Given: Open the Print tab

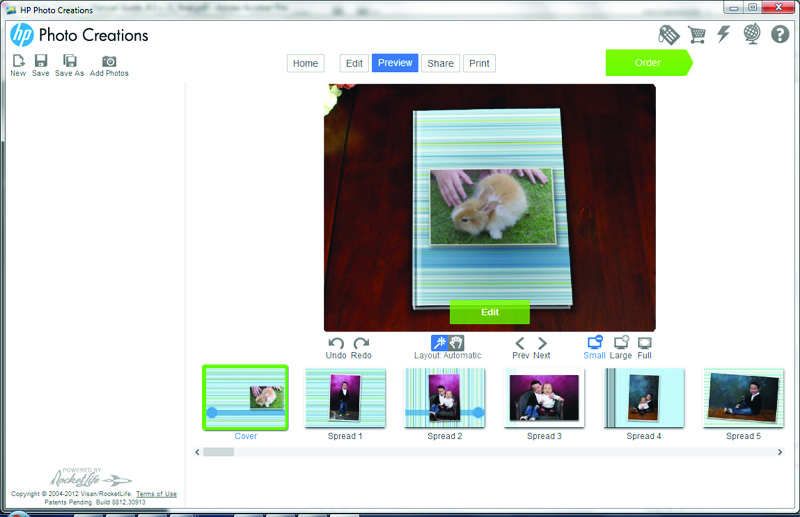Looking at the screenshot, I should (x=479, y=63).
